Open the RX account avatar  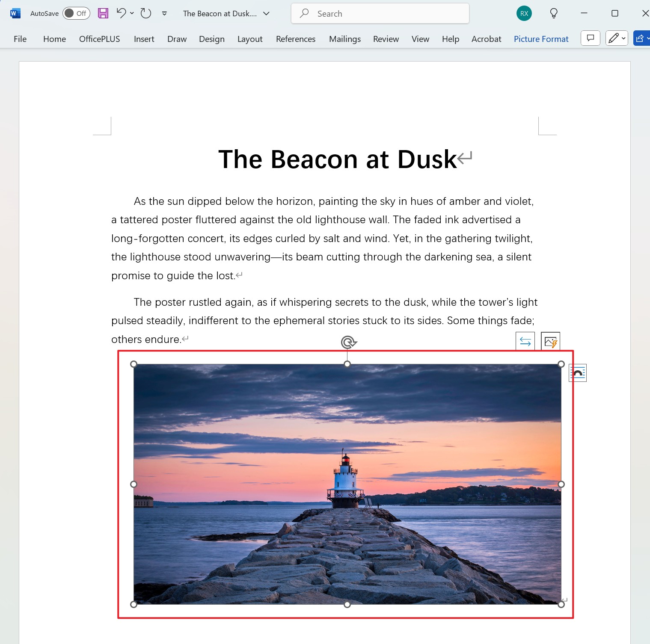[x=524, y=14]
